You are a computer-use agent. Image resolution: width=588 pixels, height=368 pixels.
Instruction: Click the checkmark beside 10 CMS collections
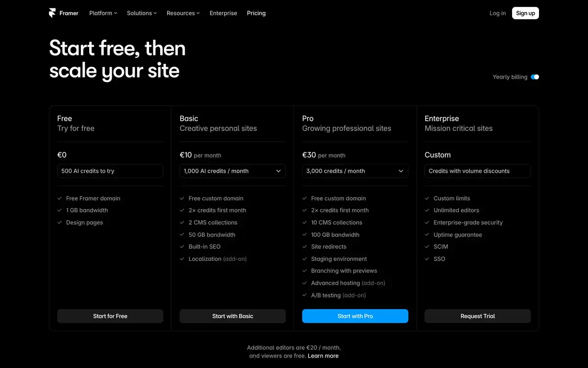[305, 222]
